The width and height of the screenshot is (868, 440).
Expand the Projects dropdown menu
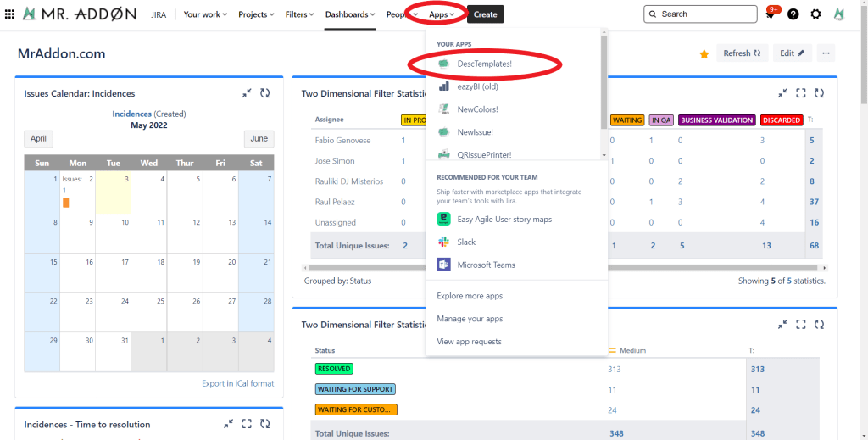pos(256,14)
